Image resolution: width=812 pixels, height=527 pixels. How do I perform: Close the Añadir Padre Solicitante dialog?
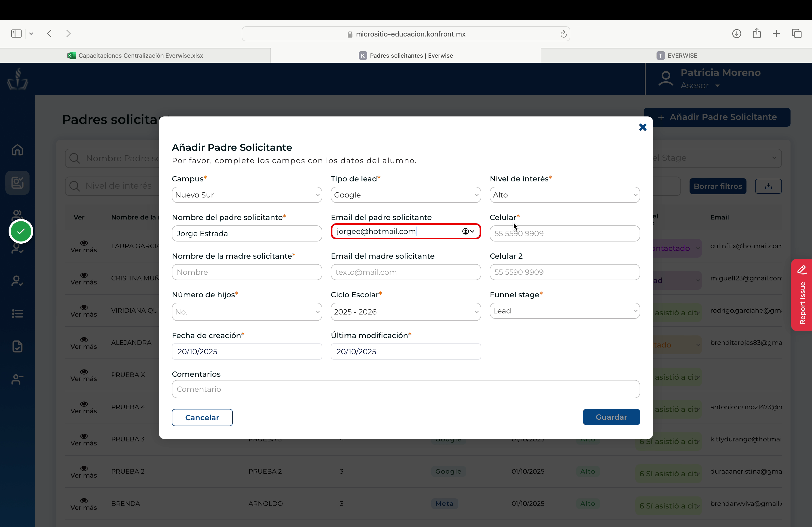tap(643, 127)
